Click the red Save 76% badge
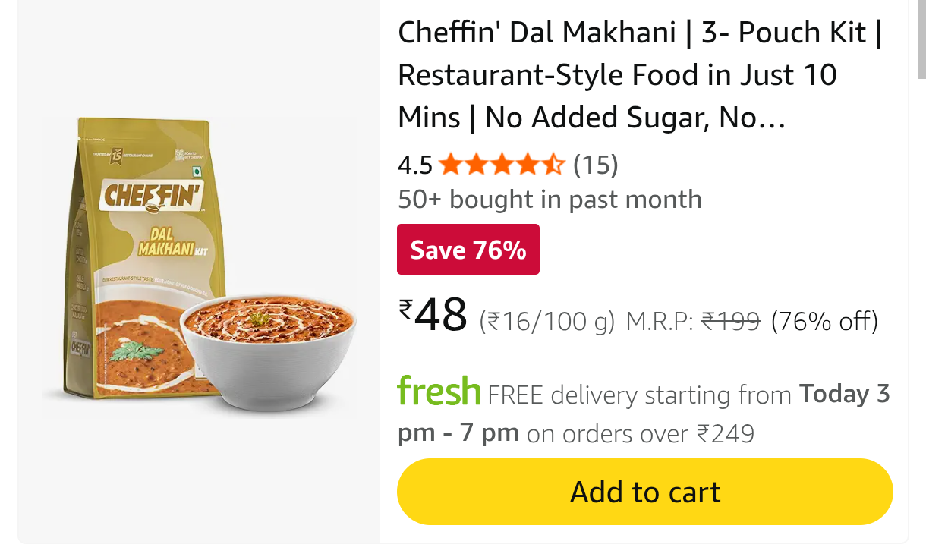The width and height of the screenshot is (926, 560). [468, 250]
